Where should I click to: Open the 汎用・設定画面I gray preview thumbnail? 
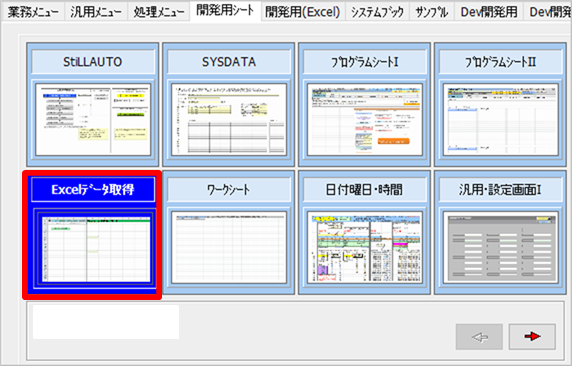500,248
